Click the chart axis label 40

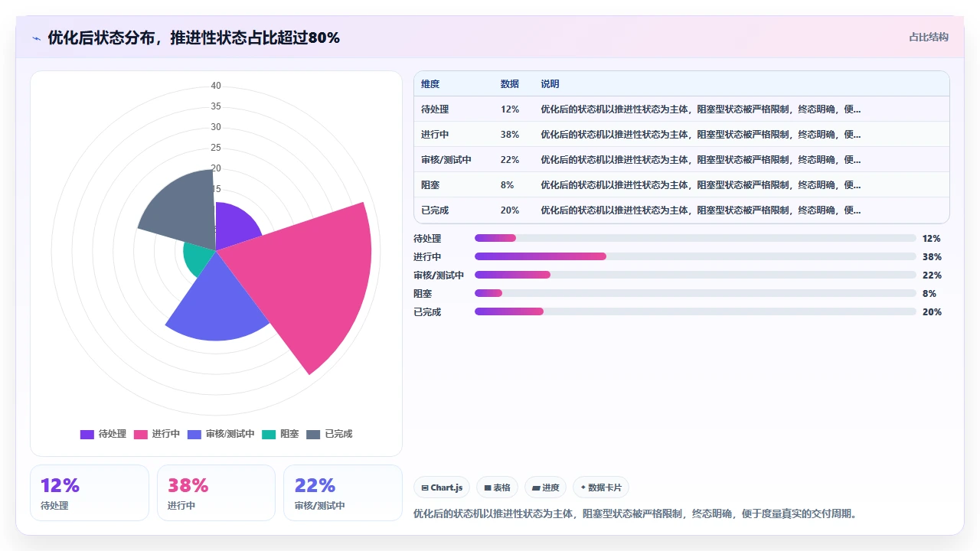(x=216, y=86)
